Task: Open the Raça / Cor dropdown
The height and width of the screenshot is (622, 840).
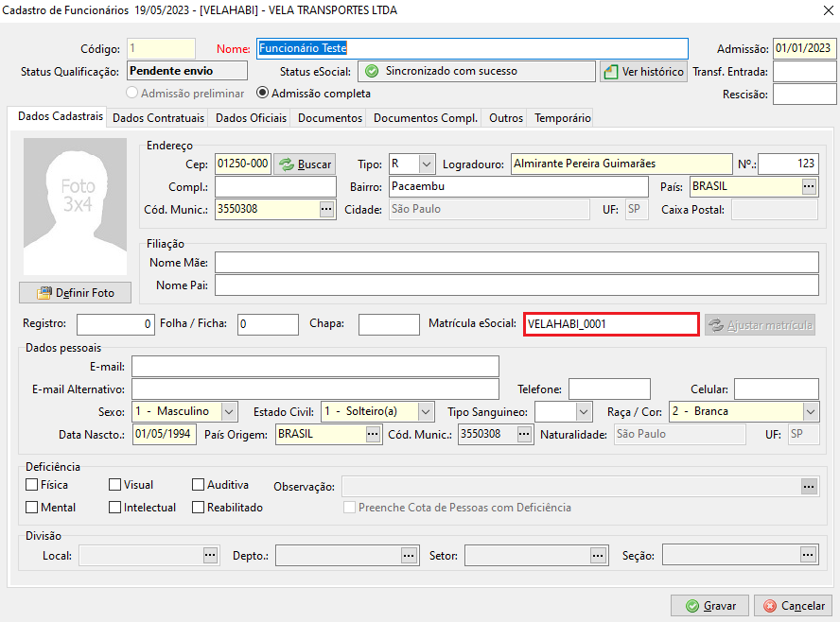Action: coord(811,411)
